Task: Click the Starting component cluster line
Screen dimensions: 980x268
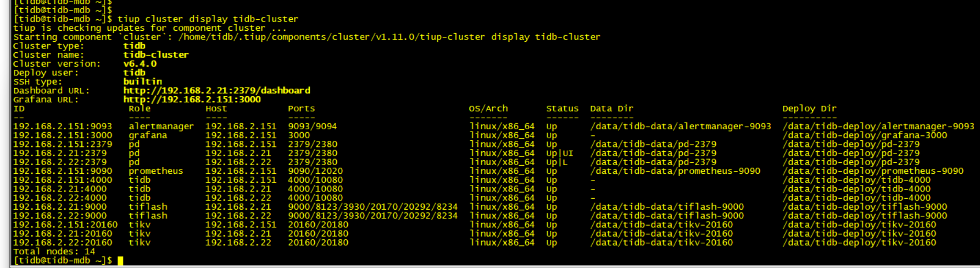Action: [307, 37]
